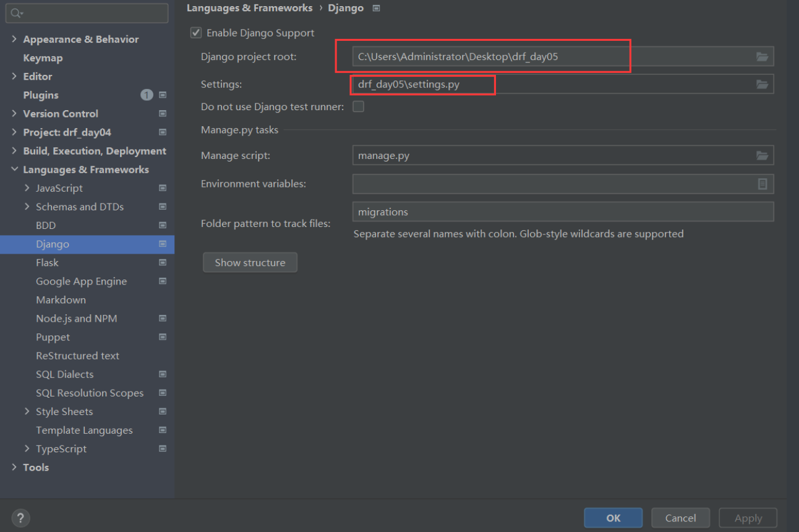Click the project icon on the Style Sheets row
The image size is (799, 532).
[163, 411]
